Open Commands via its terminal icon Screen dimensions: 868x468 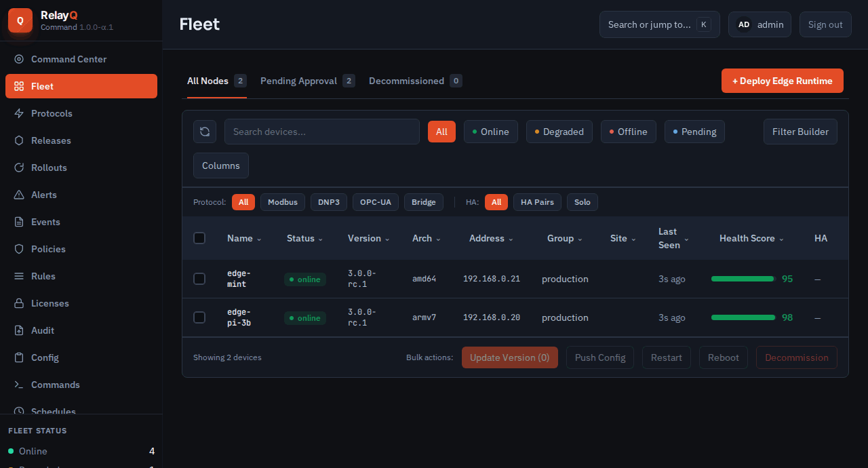(x=19, y=385)
